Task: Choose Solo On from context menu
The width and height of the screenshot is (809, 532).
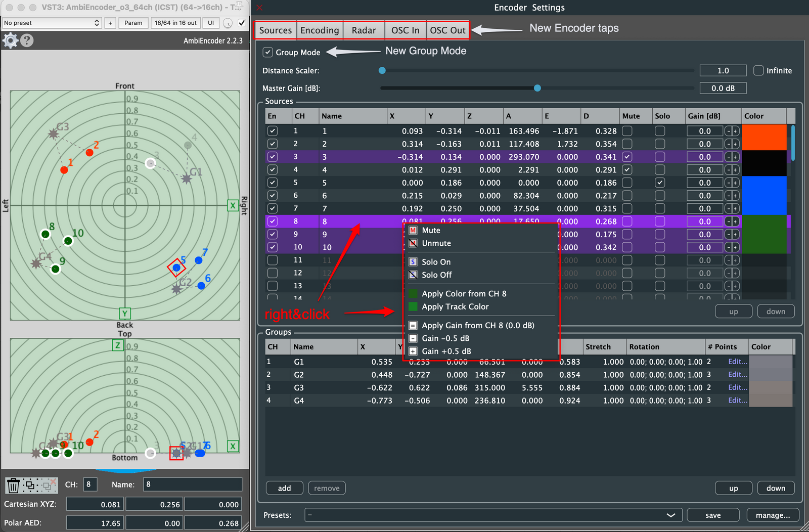Action: click(436, 262)
